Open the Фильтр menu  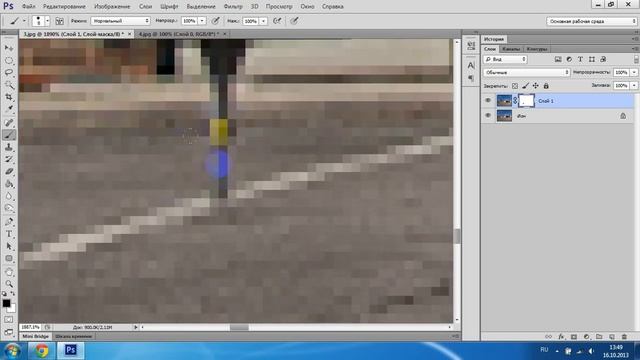pos(233,7)
